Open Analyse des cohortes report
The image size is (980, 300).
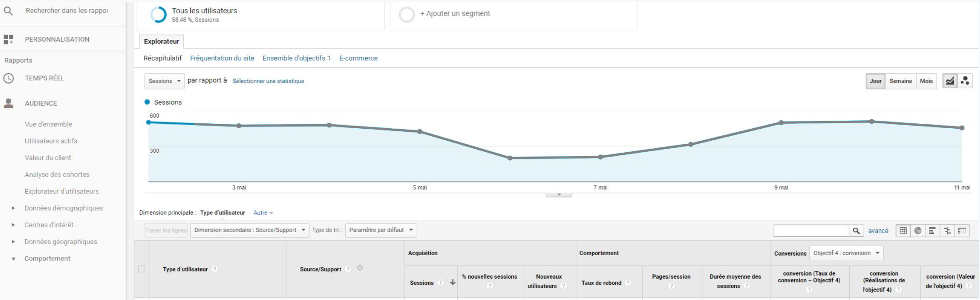coord(57,175)
